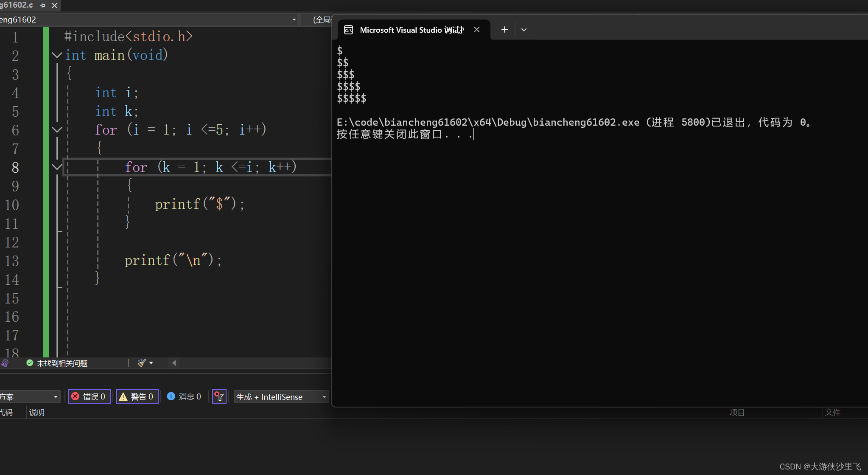Open the code cleanup dropdown arrow
868x475 pixels.
click(x=151, y=363)
